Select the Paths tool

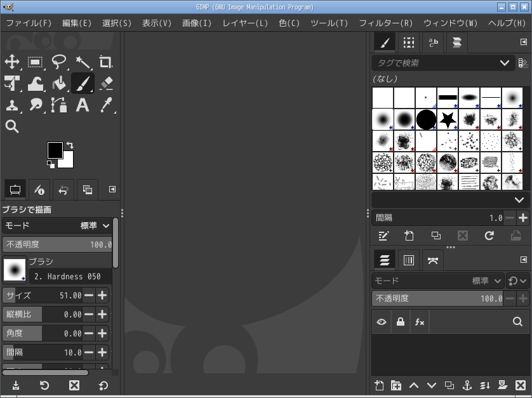[x=58, y=105]
